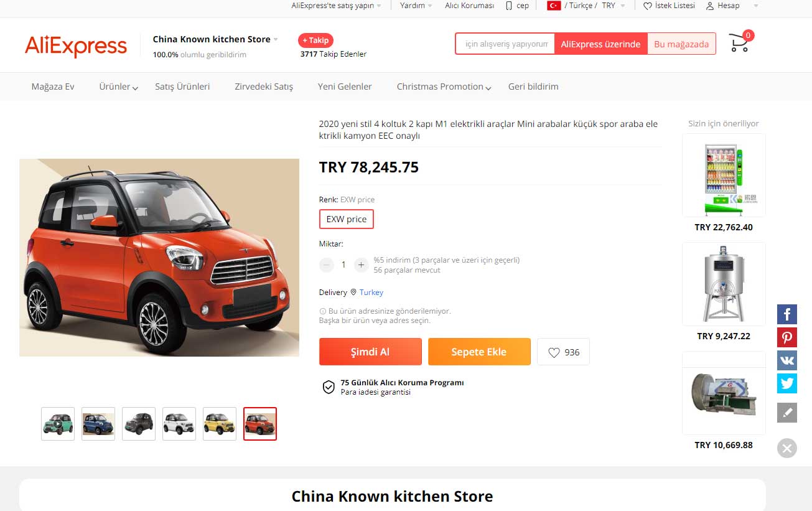Click Sepete Ekle button

pyautogui.click(x=479, y=352)
